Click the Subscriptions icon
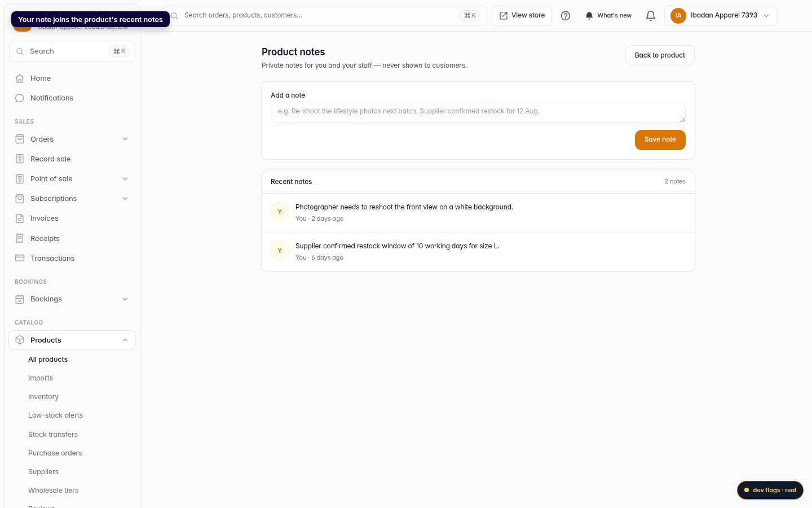The height and width of the screenshot is (508, 812). pos(20,199)
